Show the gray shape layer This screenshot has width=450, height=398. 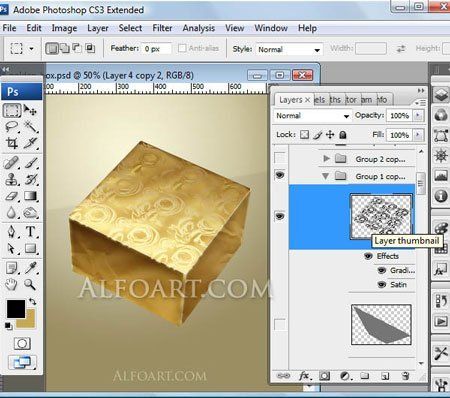pos(280,324)
